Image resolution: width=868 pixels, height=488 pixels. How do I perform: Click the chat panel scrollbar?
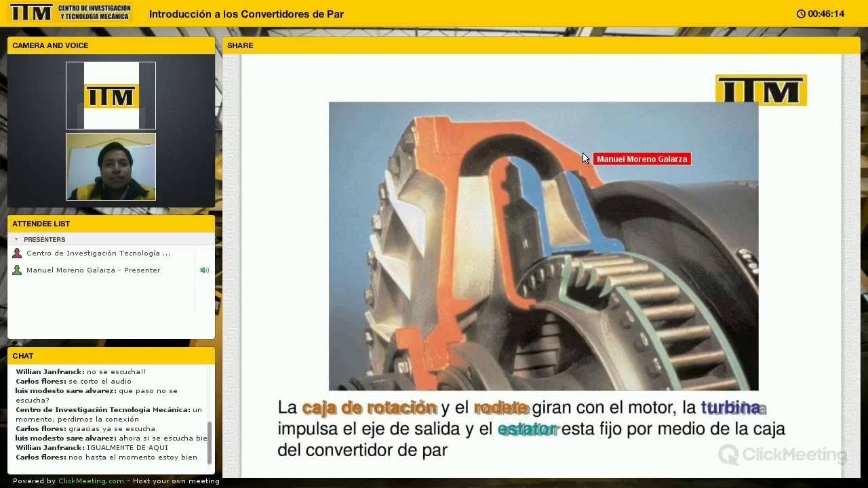pyautogui.click(x=210, y=442)
